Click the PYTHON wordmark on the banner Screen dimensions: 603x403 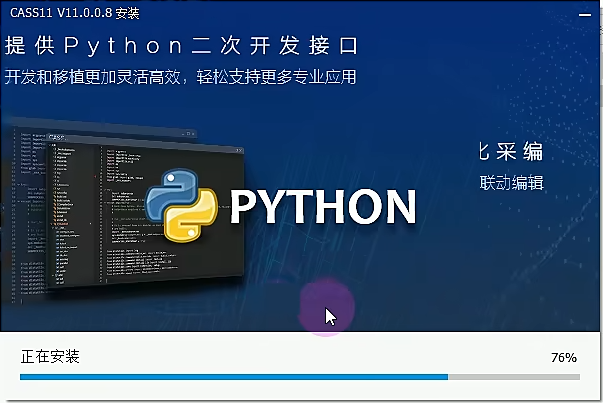[x=323, y=206]
